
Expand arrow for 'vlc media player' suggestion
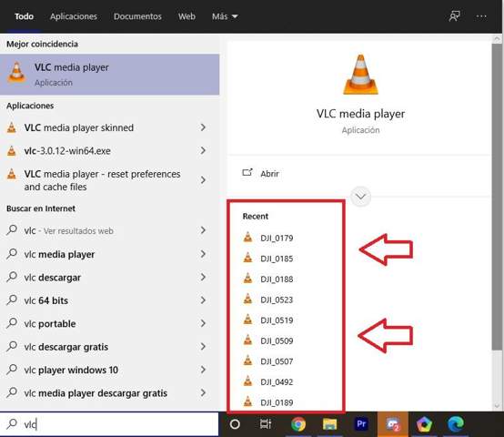(x=203, y=254)
